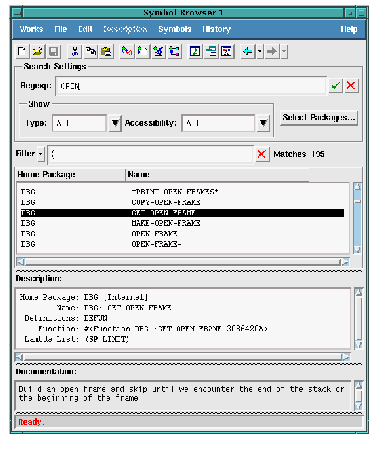Open the Symbols menu
This screenshot has width=379, height=470.
[x=175, y=29]
